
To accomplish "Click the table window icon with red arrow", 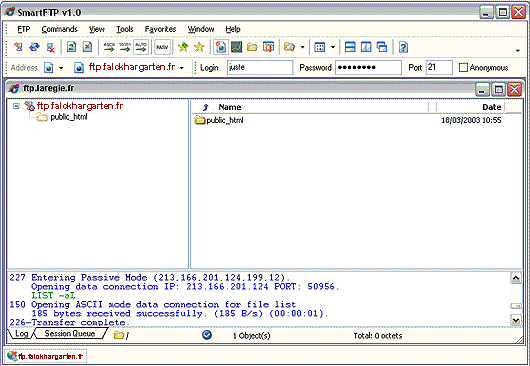I will pyautogui.click(x=268, y=47).
